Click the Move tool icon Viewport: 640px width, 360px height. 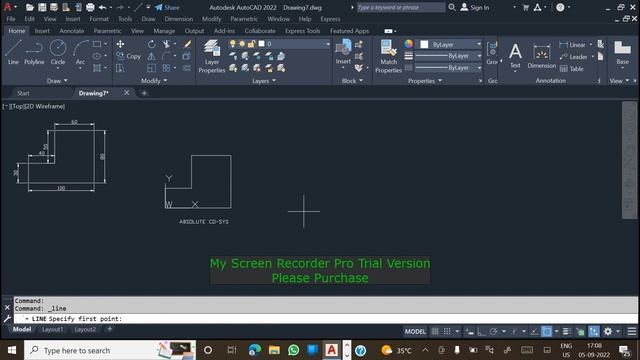coord(120,44)
